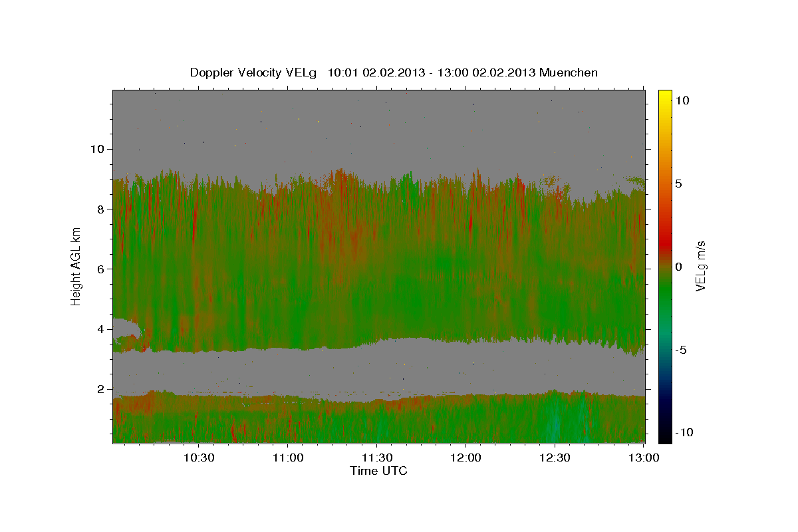This screenshot has width=798, height=532.
Task: Click the 12:30 time tick label
Action: coord(554,458)
